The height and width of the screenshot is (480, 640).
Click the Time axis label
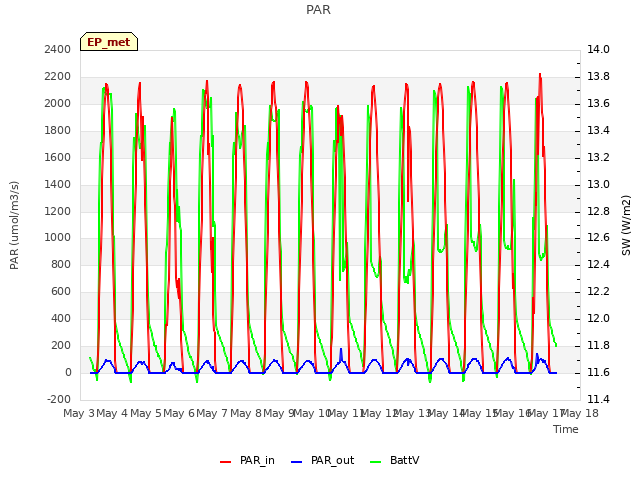coord(566,429)
